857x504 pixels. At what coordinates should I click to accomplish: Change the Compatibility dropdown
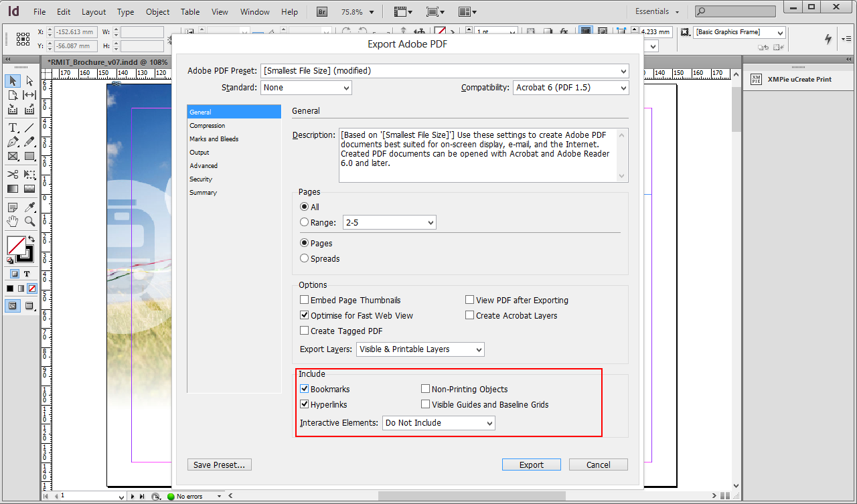(x=570, y=87)
